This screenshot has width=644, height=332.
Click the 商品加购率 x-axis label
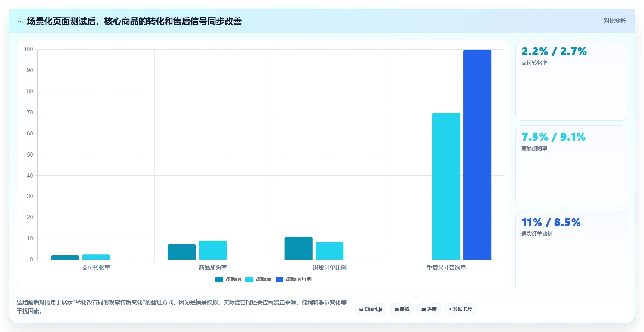[213, 267]
